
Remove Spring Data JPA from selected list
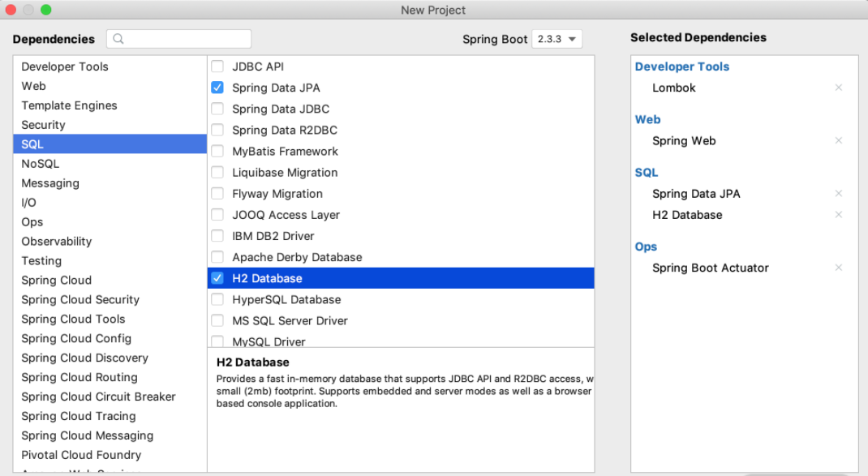(x=839, y=194)
